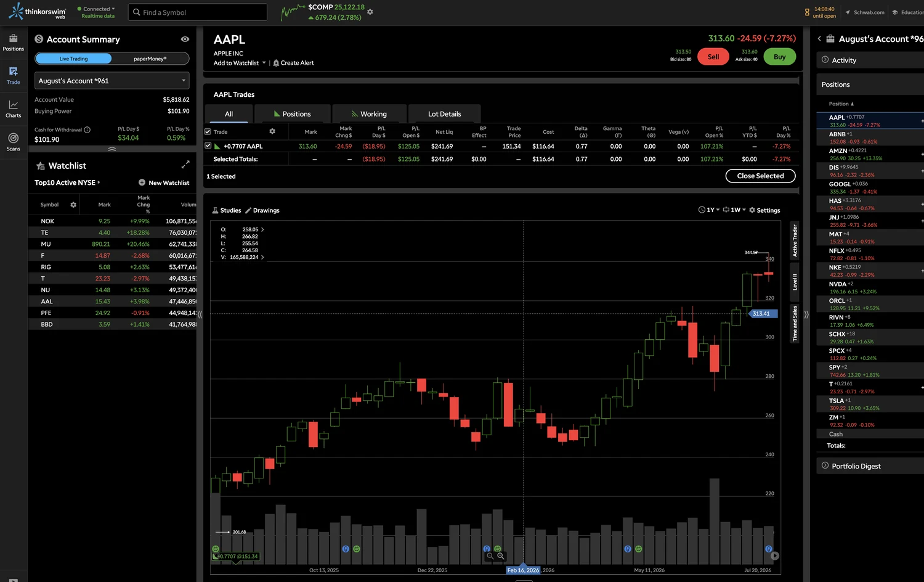Toggle the +0.7707 AAPL row checkbox
The width and height of the screenshot is (924, 582).
pyautogui.click(x=208, y=146)
